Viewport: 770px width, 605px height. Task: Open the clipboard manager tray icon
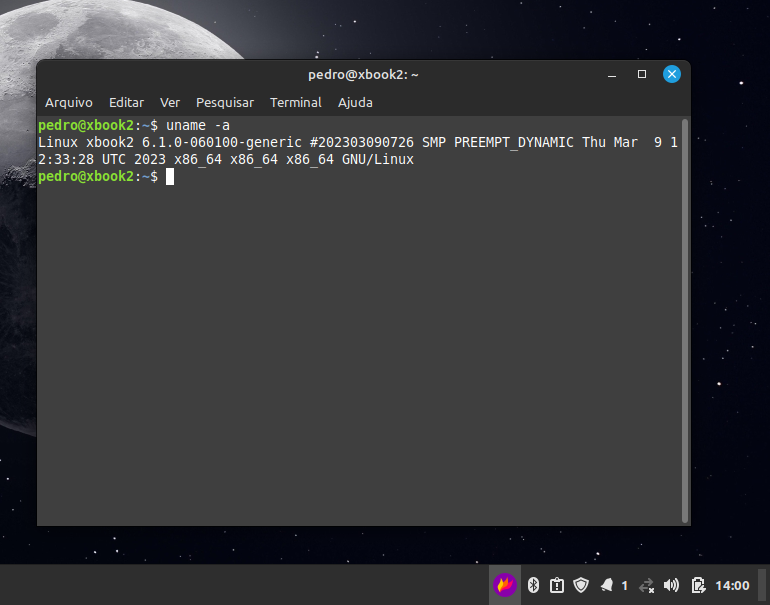557,585
